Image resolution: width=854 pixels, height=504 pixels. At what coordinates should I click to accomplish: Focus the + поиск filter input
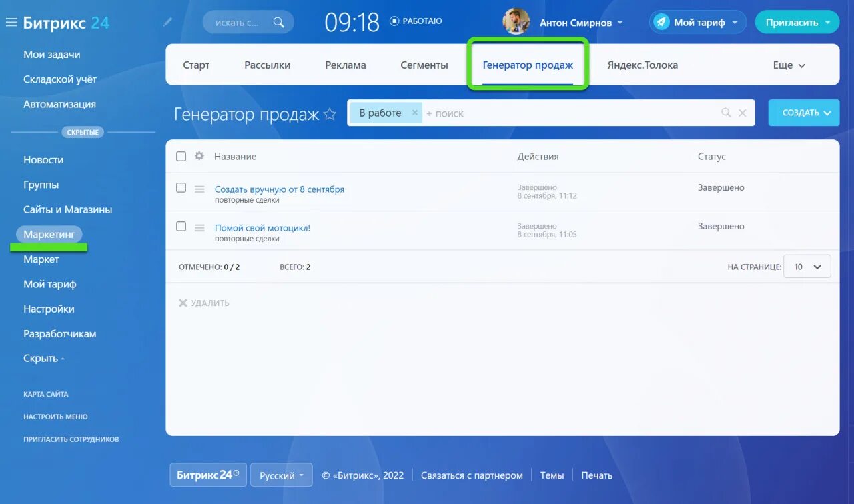click(570, 113)
